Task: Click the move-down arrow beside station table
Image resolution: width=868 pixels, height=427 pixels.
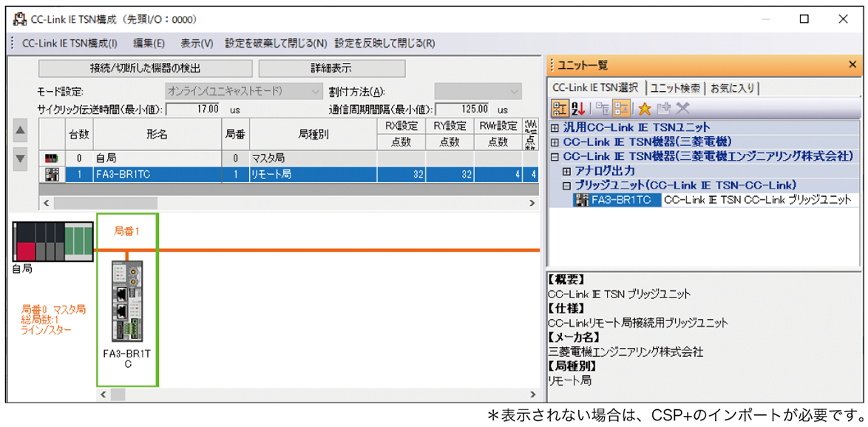Action: [21, 158]
